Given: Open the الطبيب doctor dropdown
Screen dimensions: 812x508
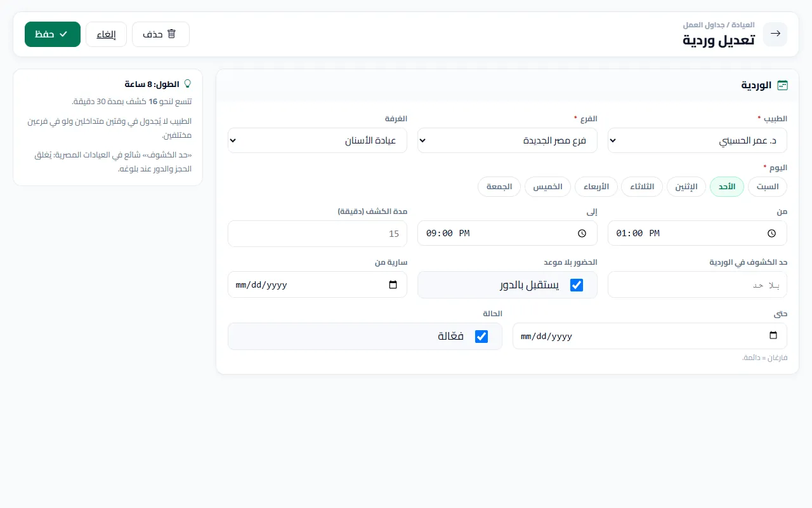Looking at the screenshot, I should coord(697,140).
